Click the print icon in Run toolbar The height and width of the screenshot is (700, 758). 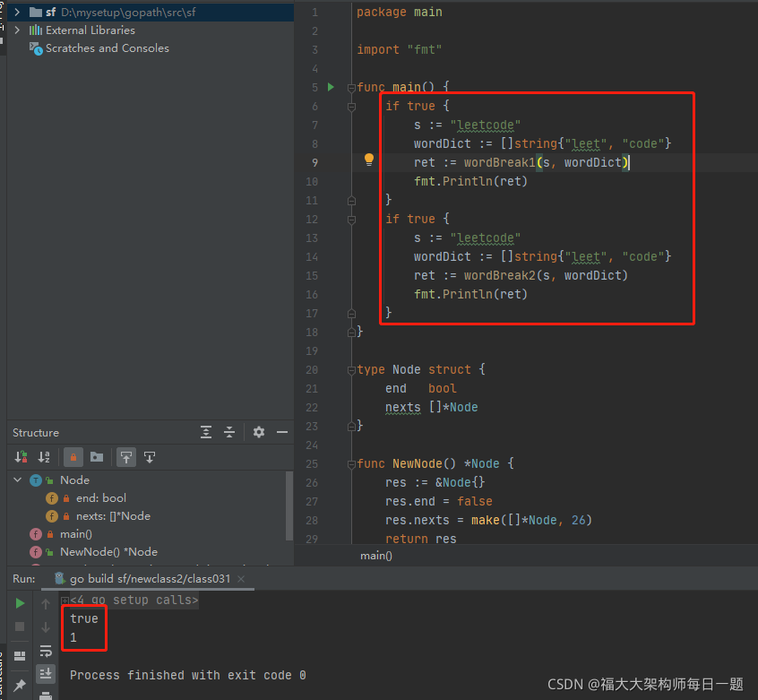click(46, 696)
